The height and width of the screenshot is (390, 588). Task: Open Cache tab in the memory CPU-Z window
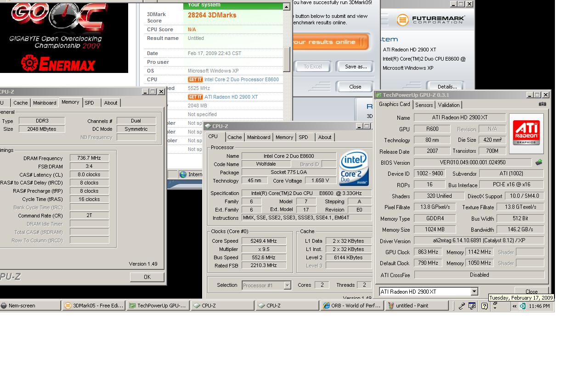20,103
